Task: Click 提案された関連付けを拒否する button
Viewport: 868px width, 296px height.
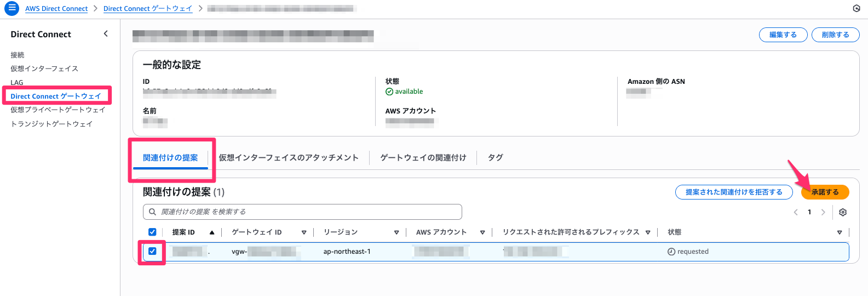Action: pos(734,192)
